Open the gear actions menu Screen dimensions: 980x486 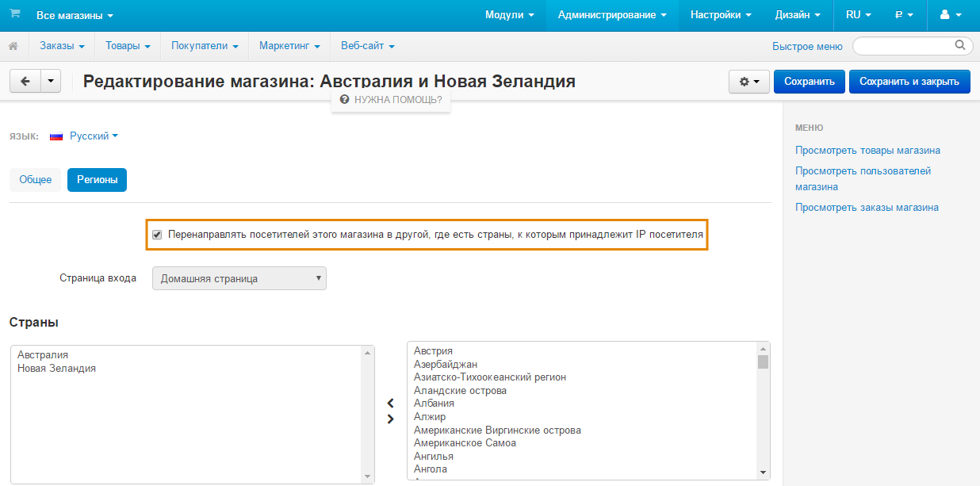[x=748, y=81]
